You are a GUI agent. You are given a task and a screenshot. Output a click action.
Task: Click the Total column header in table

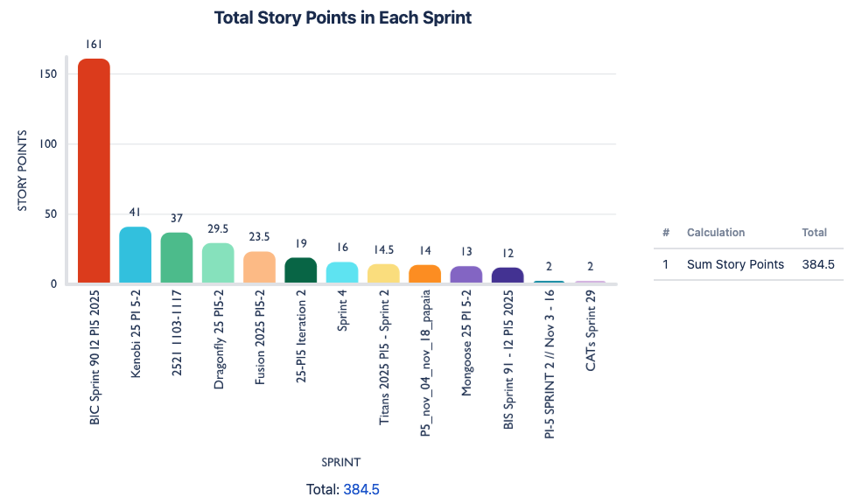coord(814,233)
